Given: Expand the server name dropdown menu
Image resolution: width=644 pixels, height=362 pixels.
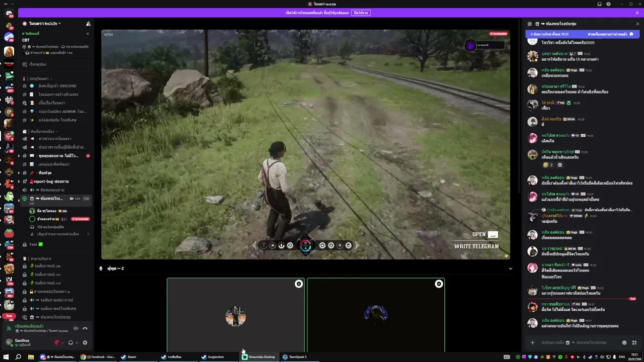Looking at the screenshot, I should 45,24.
